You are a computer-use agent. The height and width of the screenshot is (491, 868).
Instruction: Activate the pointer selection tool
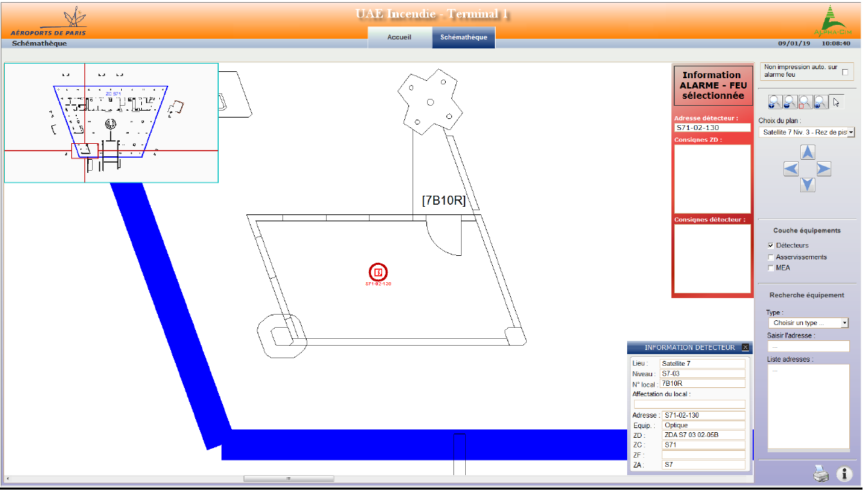point(836,102)
